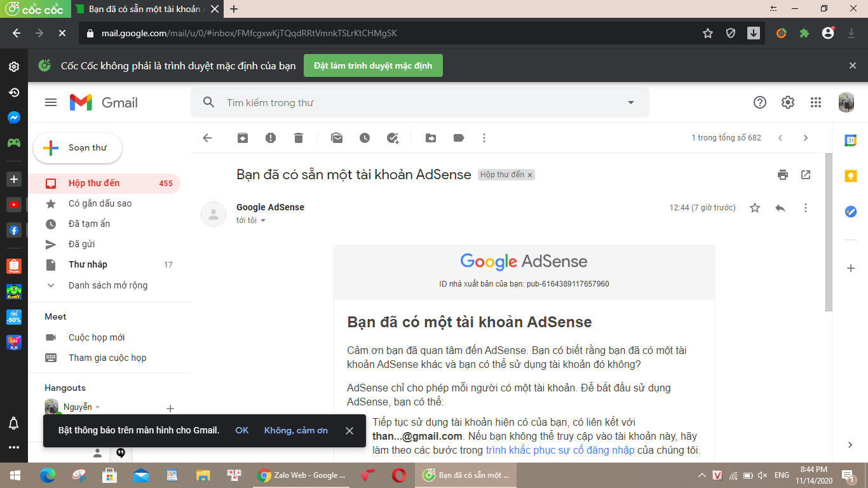Open 'Đã gửi' sent folder
Screen dimensions: 868x488
point(104,244)
